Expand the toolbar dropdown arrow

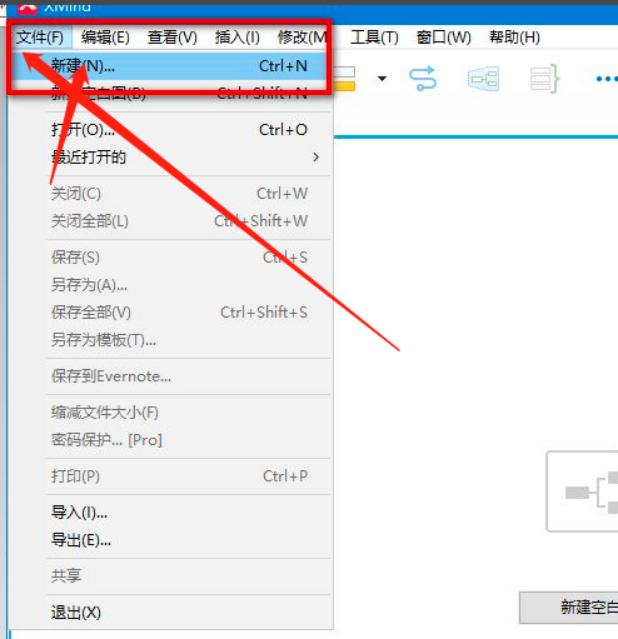(x=382, y=78)
